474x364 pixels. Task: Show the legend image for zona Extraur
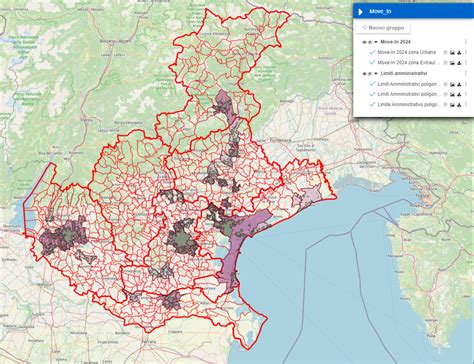coord(452,63)
